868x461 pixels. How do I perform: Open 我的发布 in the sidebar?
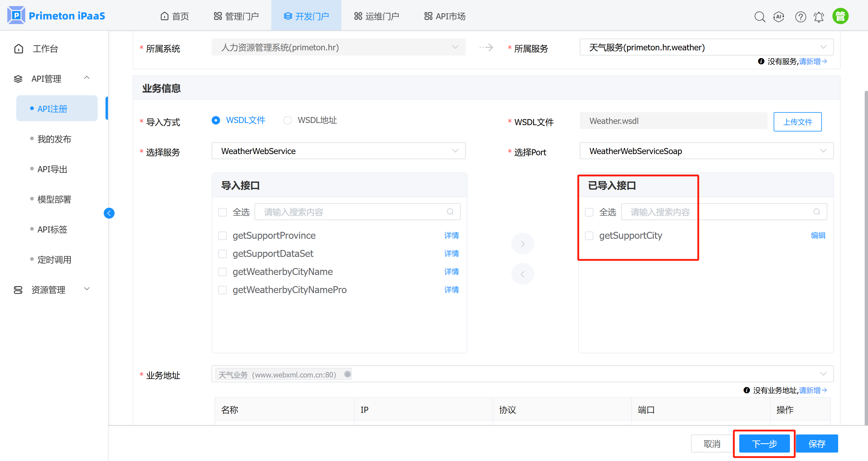pos(54,139)
